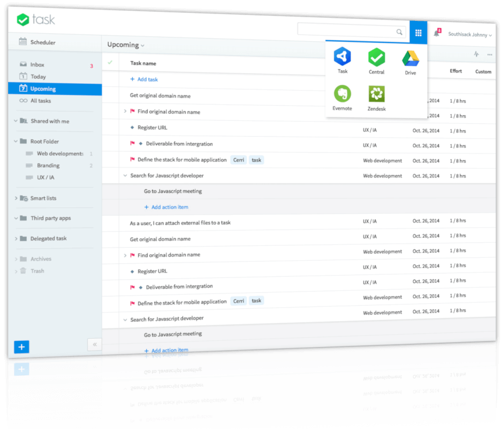This screenshot has width=504, height=429.
Task: Launch the Central app icon
Action: [x=376, y=57]
